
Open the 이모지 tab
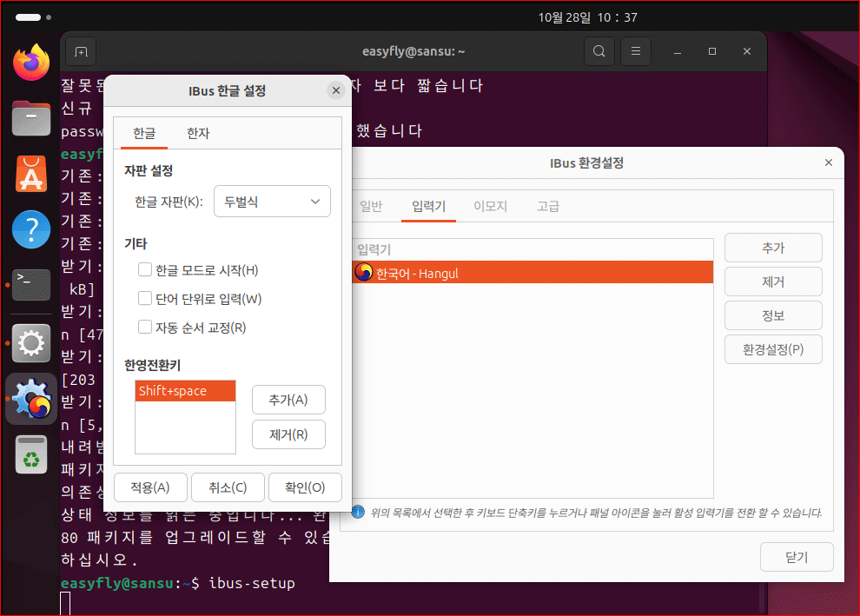click(490, 206)
